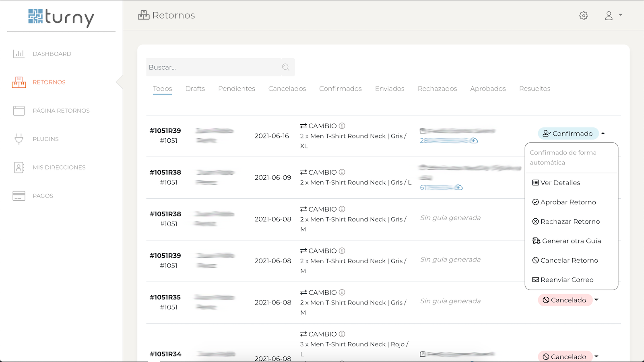Screen dimensions: 644x362
Task: Click info icon for #1051R34 CAMBIO
Action: (342, 334)
